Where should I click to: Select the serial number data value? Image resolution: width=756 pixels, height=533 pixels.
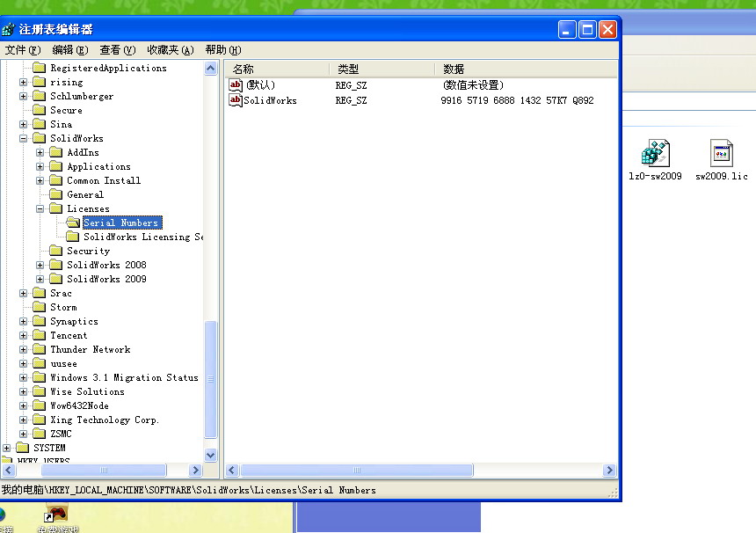click(517, 100)
